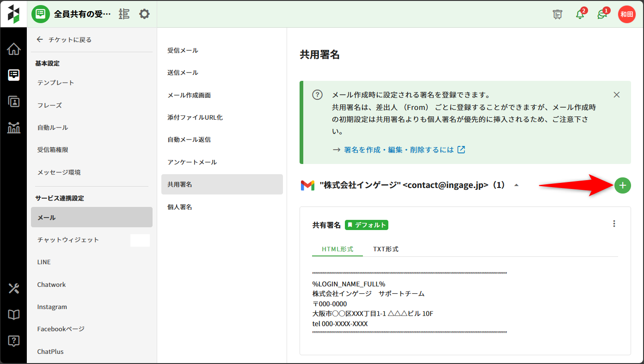644x364 pixels.
Task: Open the settings gear icon in header
Action: [144, 14]
